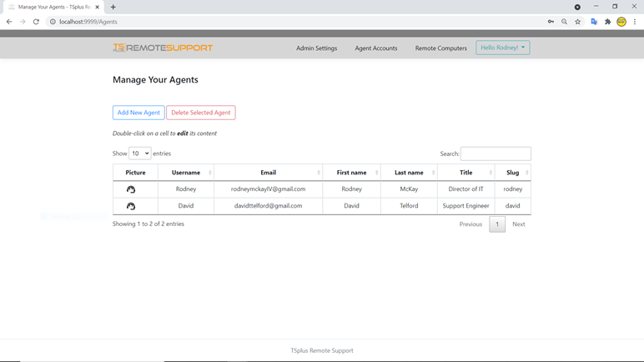
Task: Click David's agent avatar icon
Action: (x=131, y=206)
